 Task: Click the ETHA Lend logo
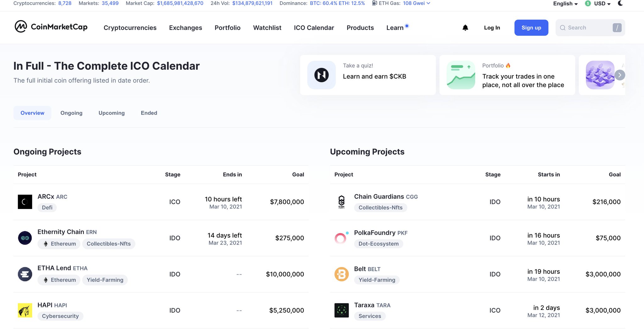pyautogui.click(x=25, y=274)
